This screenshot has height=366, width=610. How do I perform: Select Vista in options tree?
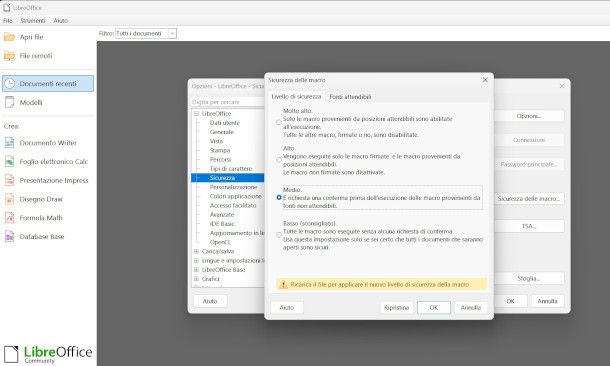coord(217,141)
